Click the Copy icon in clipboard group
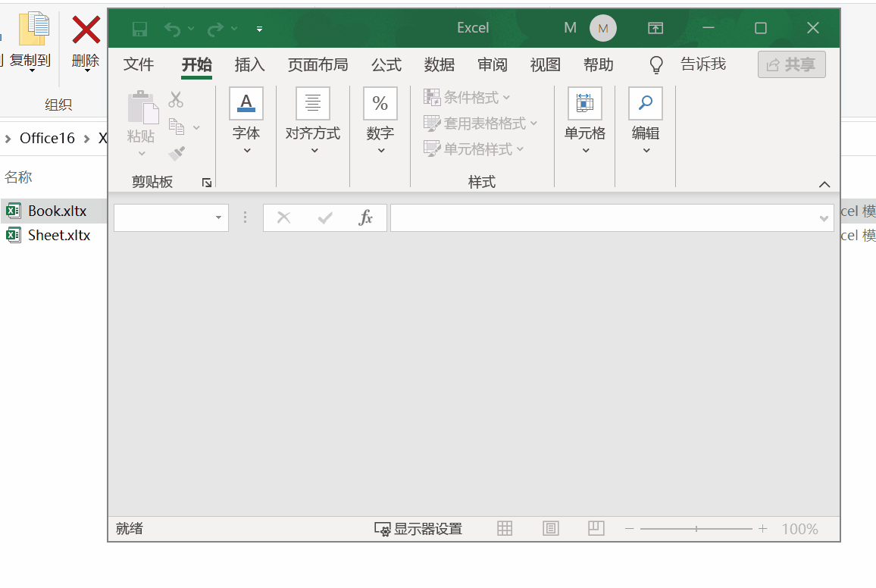The height and width of the screenshot is (588, 876). (177, 127)
